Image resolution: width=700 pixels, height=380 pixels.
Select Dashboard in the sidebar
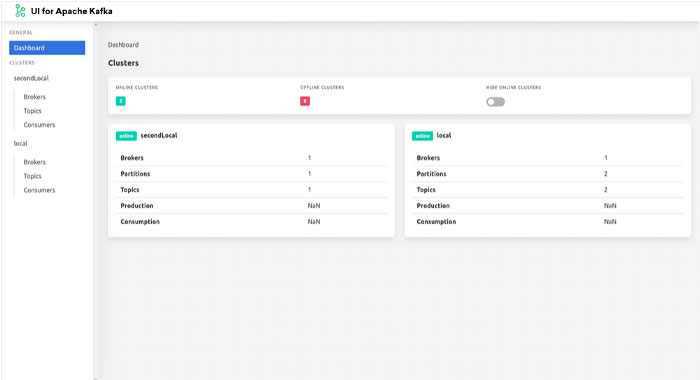click(47, 48)
